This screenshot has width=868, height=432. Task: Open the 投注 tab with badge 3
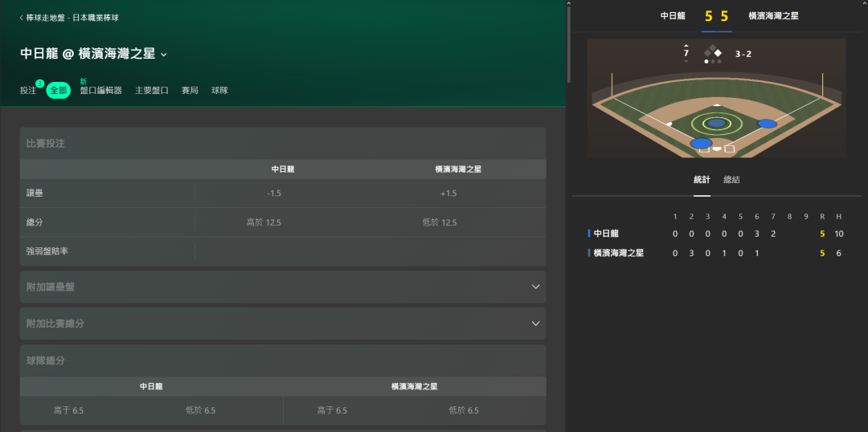[x=28, y=90]
